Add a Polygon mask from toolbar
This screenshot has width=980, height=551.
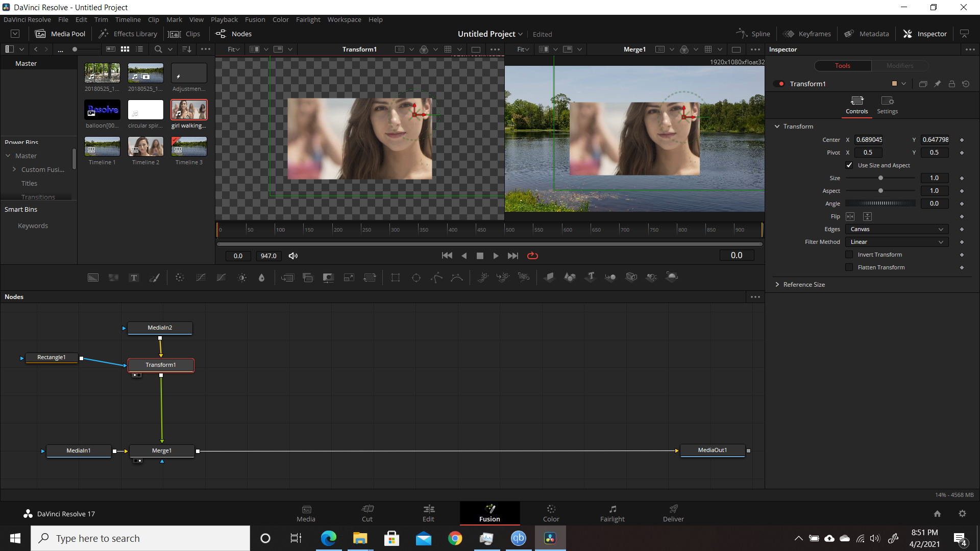pyautogui.click(x=437, y=278)
